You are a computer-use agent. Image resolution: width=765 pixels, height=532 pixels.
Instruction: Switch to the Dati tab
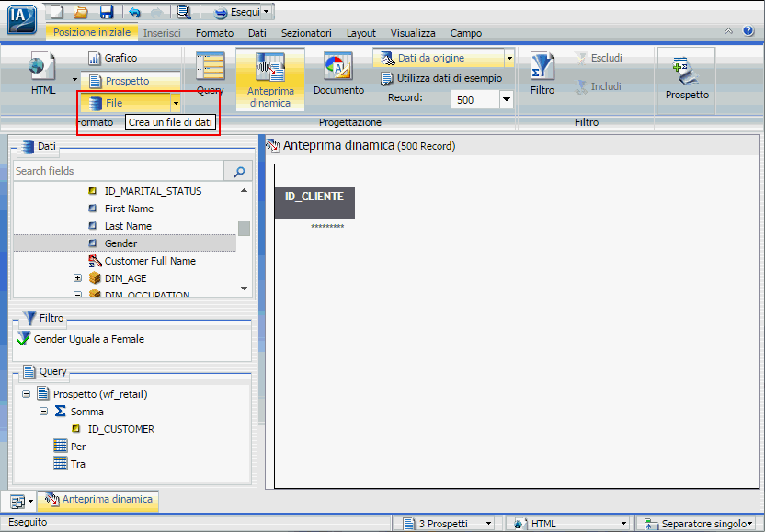tap(257, 33)
